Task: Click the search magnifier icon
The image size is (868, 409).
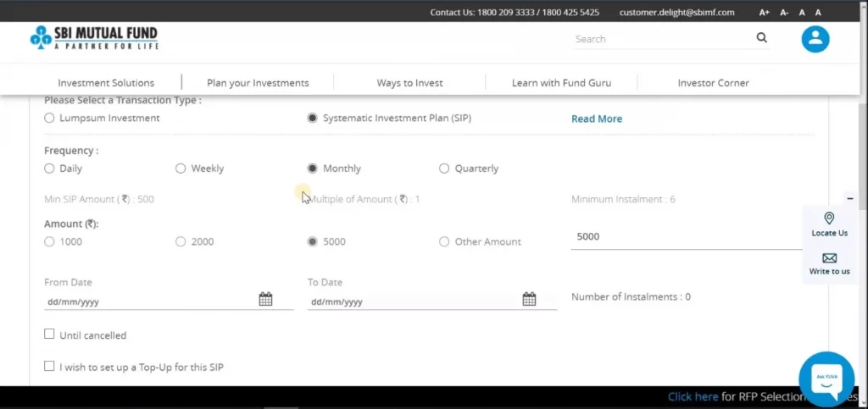Action: click(x=762, y=37)
